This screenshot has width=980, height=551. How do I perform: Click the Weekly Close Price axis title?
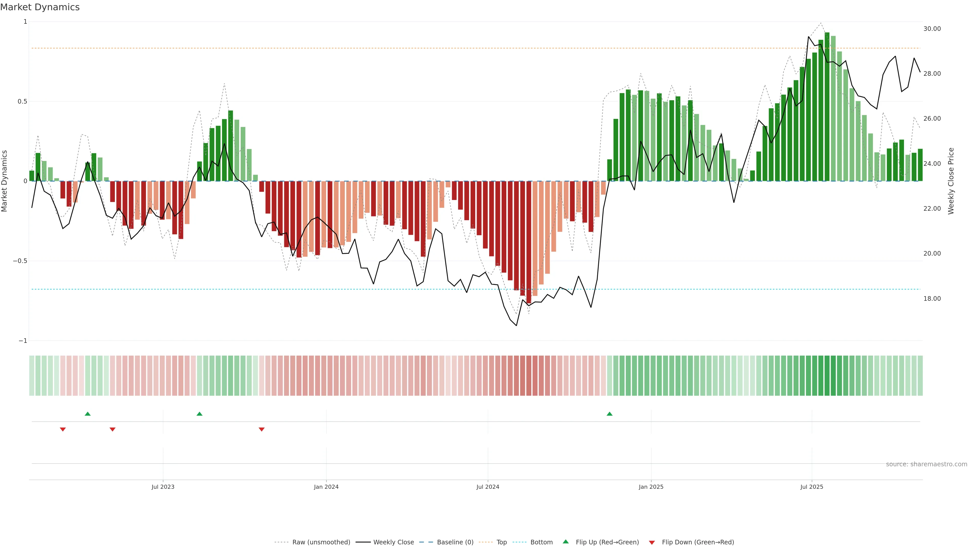point(951,181)
